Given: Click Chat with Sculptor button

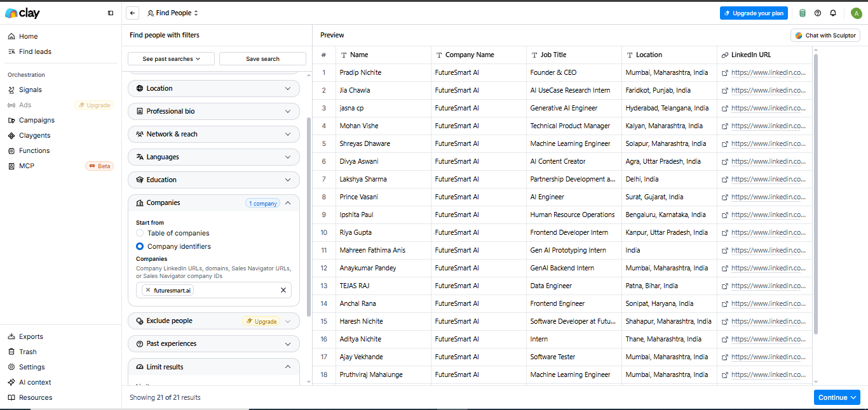Looking at the screenshot, I should tap(825, 36).
